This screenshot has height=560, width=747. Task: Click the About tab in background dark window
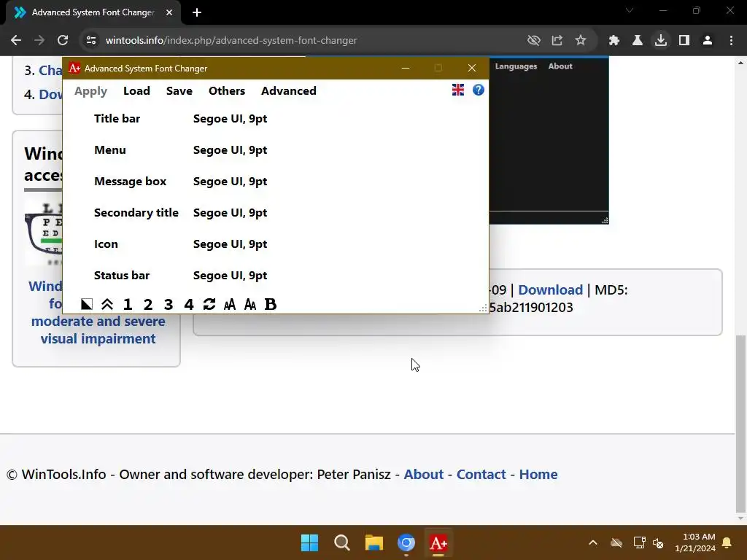click(x=560, y=66)
